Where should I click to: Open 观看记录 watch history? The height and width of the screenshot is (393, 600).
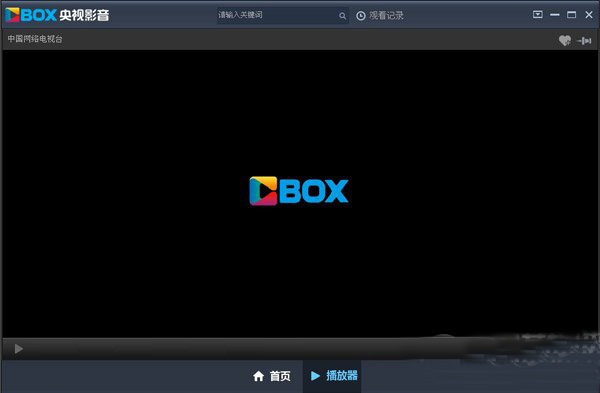pos(380,15)
